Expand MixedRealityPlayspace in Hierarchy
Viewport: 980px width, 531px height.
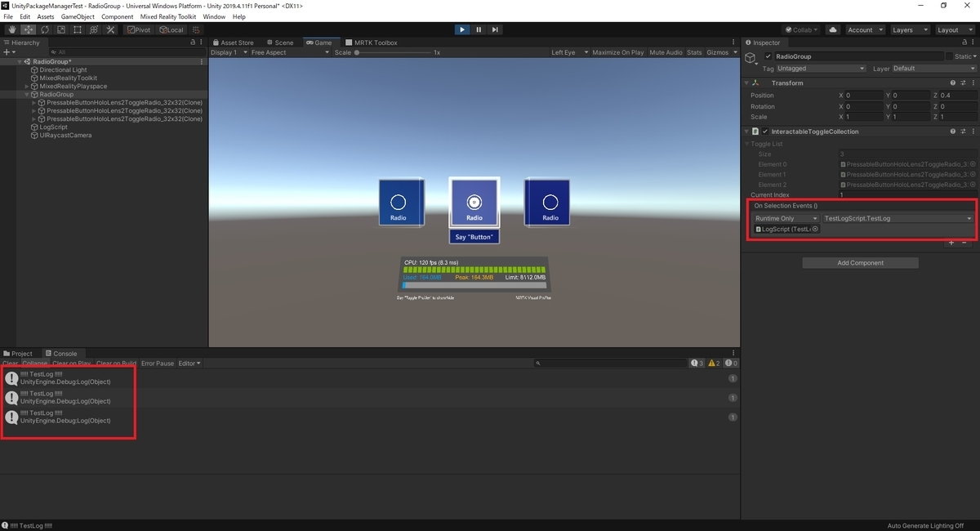27,87
